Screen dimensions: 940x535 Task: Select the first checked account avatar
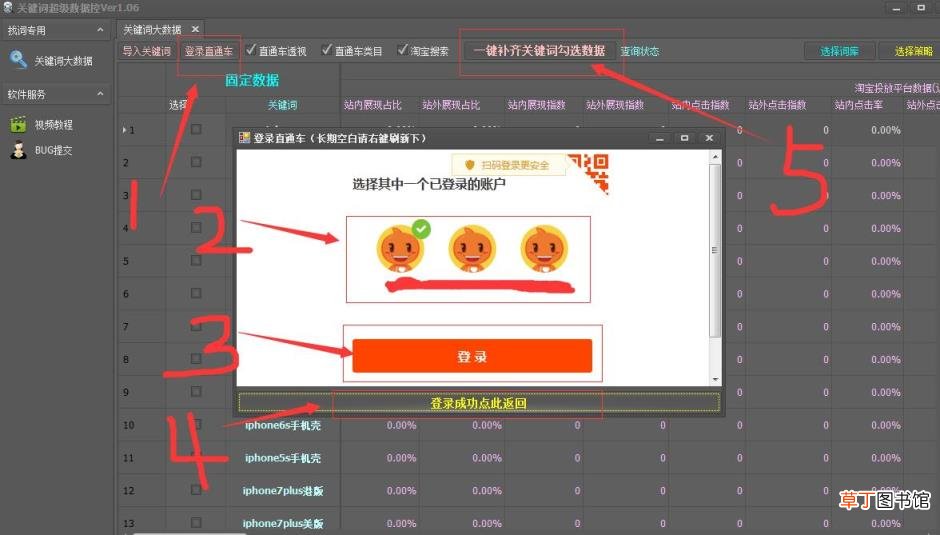(x=400, y=249)
